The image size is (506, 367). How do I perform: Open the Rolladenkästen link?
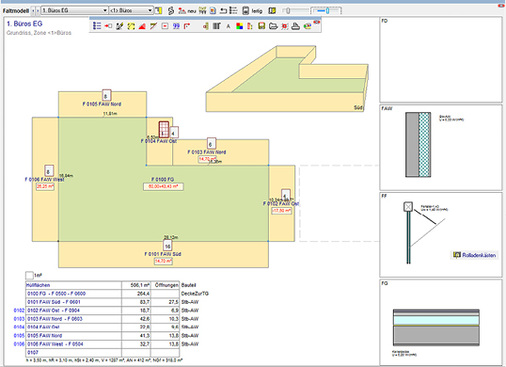[x=479, y=255]
